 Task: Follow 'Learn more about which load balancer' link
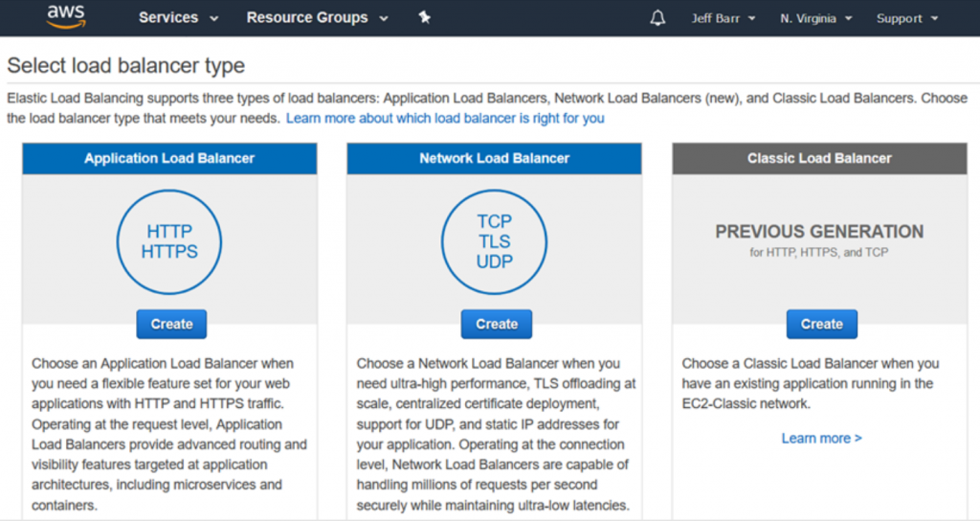[x=445, y=118]
